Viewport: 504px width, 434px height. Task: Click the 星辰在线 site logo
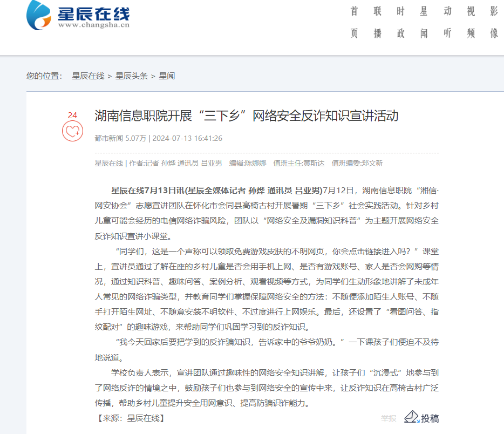coord(78,15)
